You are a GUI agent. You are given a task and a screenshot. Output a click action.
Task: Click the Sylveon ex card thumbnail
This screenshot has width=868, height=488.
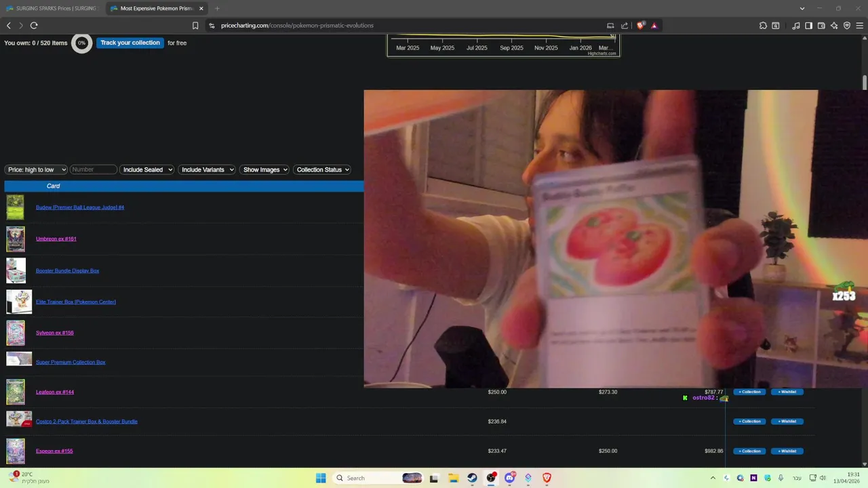click(15, 333)
